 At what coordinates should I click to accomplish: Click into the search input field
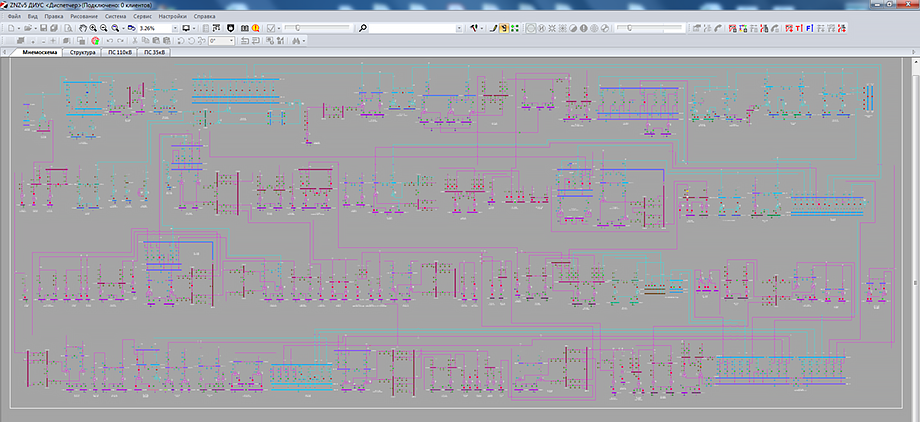(414, 28)
